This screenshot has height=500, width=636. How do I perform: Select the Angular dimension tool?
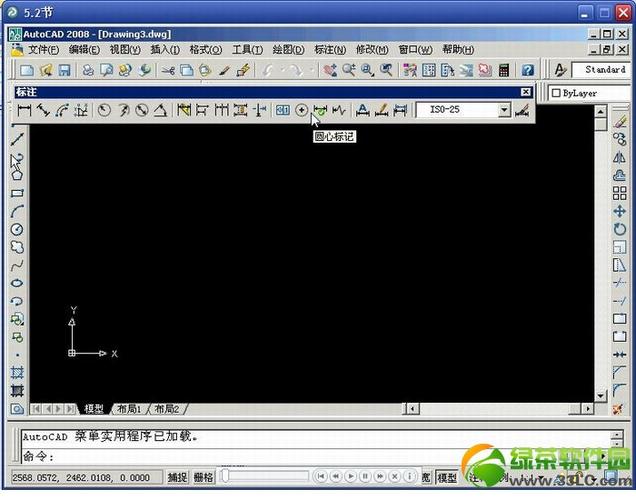(160, 110)
